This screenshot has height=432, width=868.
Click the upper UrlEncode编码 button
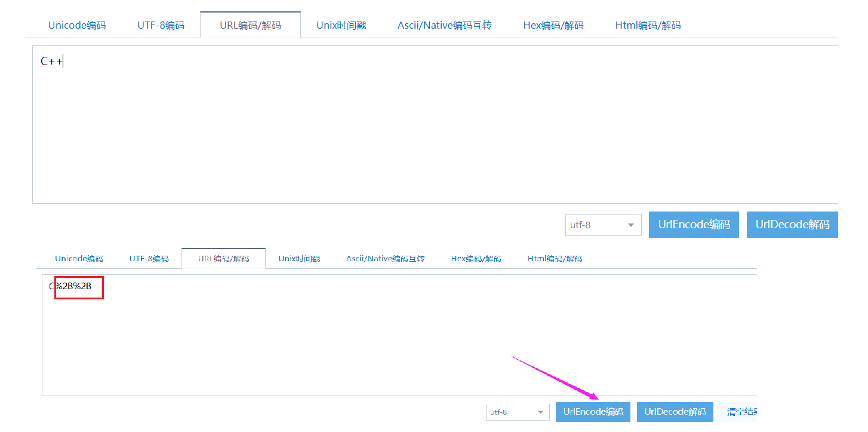[x=694, y=225]
